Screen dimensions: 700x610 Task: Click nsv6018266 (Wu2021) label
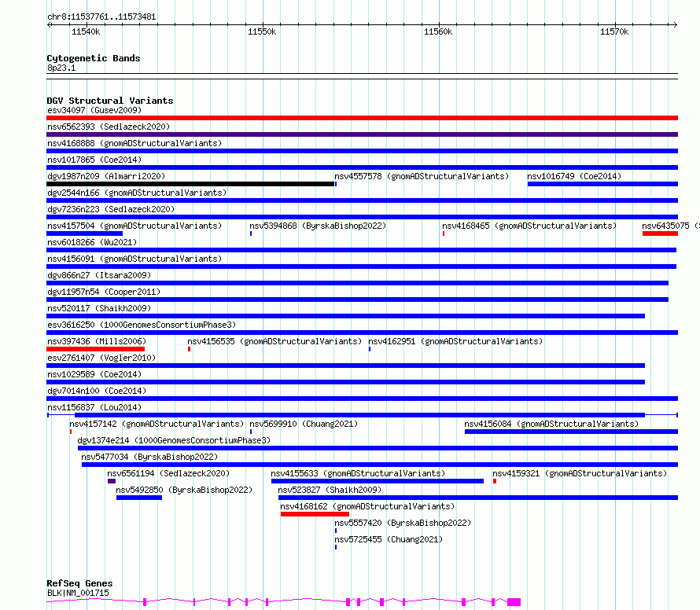pyautogui.click(x=92, y=242)
